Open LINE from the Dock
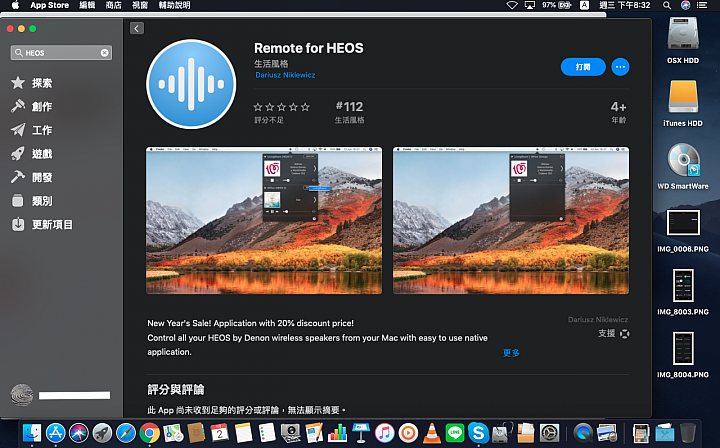The image size is (720, 448). tap(455, 432)
